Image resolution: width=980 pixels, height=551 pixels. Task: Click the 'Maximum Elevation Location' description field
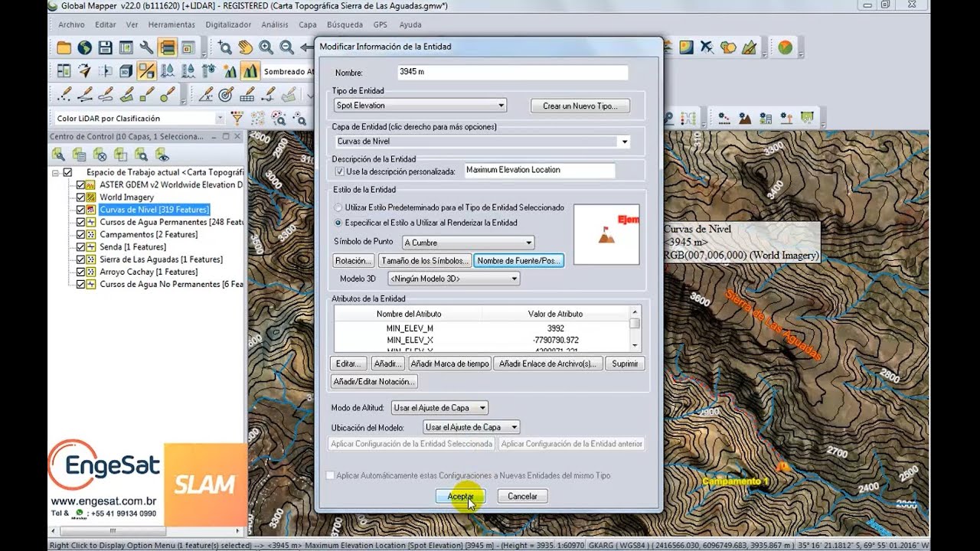point(540,170)
